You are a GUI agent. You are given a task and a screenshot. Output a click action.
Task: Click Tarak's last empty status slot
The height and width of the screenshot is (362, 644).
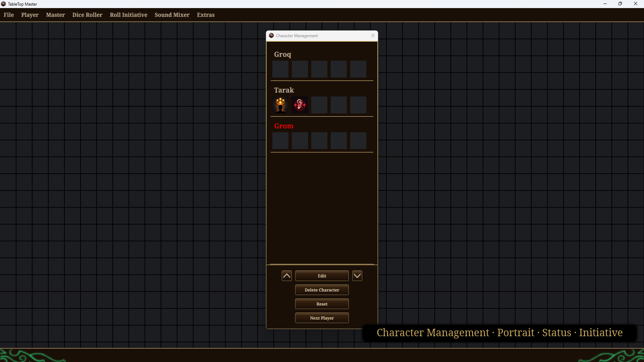[358, 105]
